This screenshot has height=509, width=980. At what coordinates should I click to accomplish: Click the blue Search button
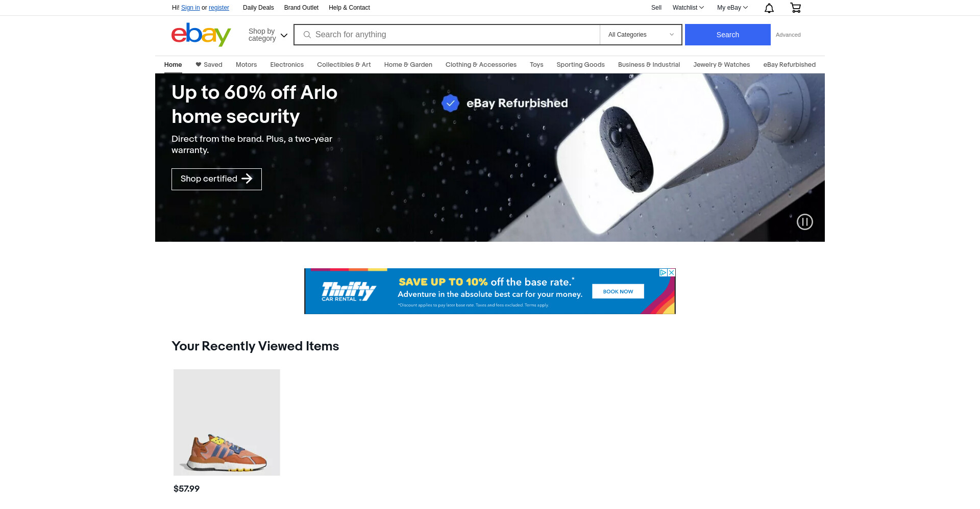tap(728, 35)
